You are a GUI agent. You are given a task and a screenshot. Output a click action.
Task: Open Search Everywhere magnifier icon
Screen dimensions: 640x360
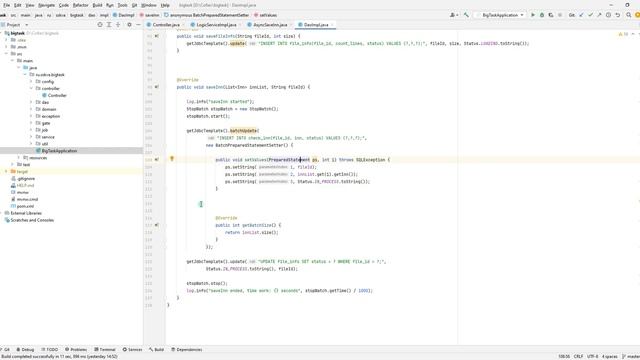point(629,15)
